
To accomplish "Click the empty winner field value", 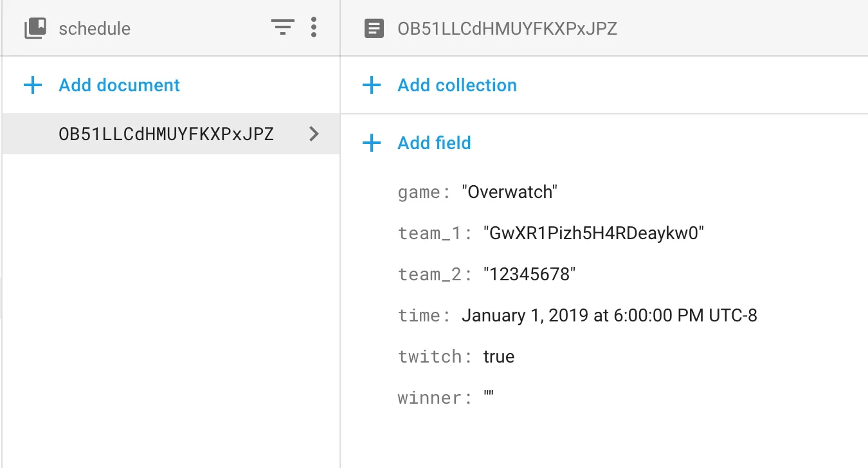I will point(488,398).
